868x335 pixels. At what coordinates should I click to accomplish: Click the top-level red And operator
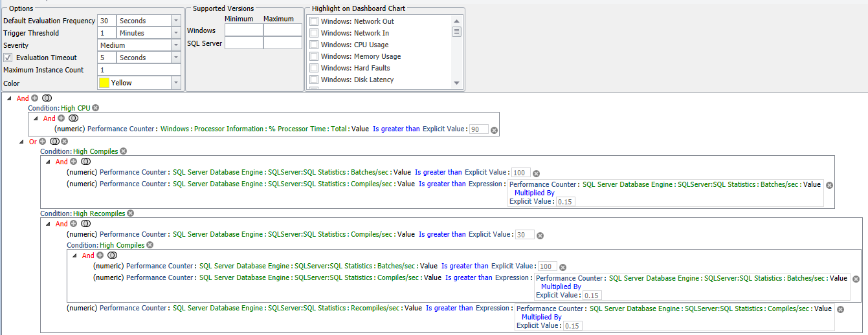23,98
